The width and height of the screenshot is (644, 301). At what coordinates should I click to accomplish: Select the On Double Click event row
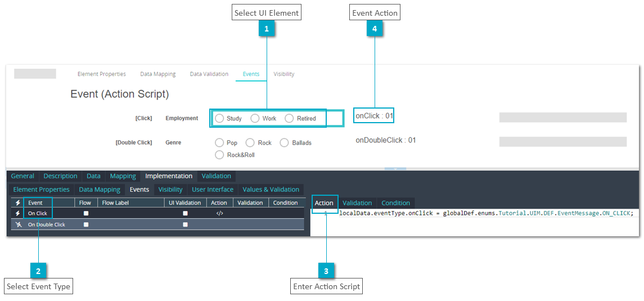tap(158, 224)
